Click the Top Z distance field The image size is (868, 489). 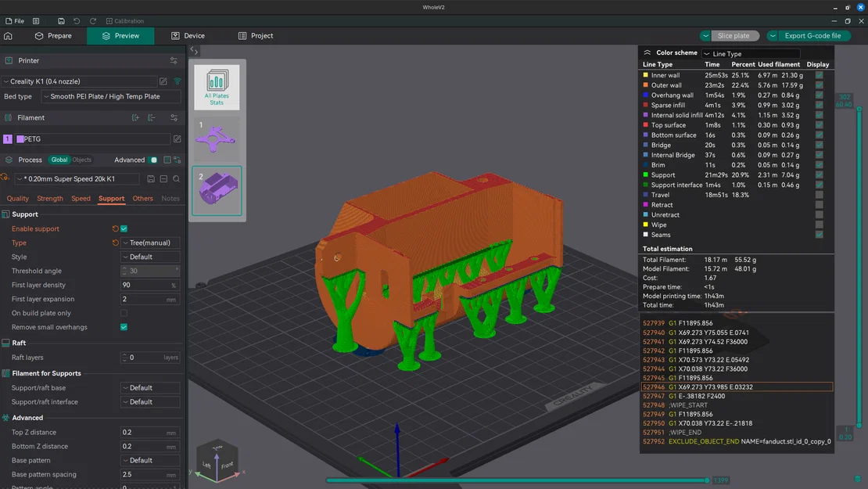pyautogui.click(x=151, y=433)
